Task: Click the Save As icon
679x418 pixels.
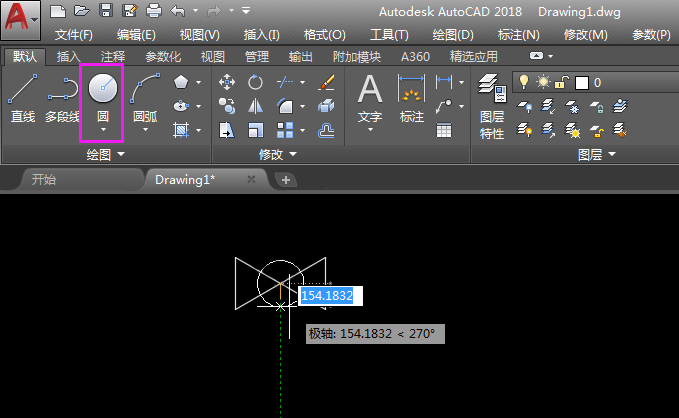Action: [129, 11]
